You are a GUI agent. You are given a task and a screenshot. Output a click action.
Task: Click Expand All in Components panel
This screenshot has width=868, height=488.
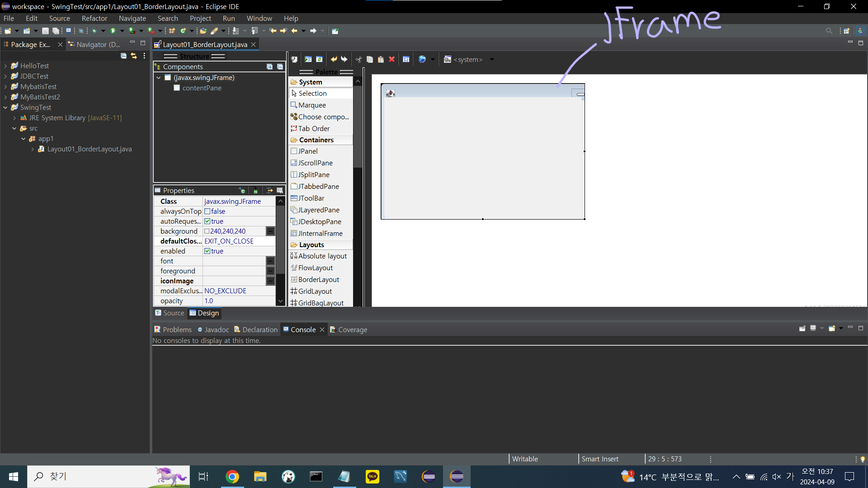click(x=270, y=67)
